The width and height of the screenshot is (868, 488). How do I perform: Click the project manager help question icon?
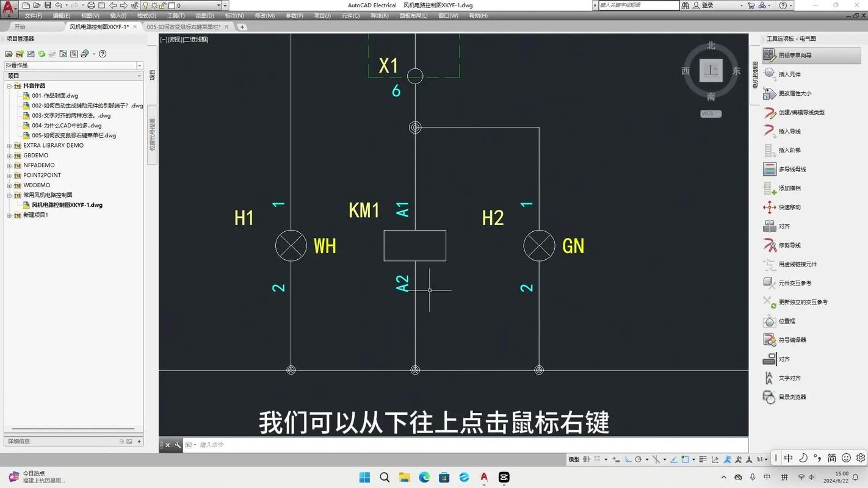tap(103, 54)
